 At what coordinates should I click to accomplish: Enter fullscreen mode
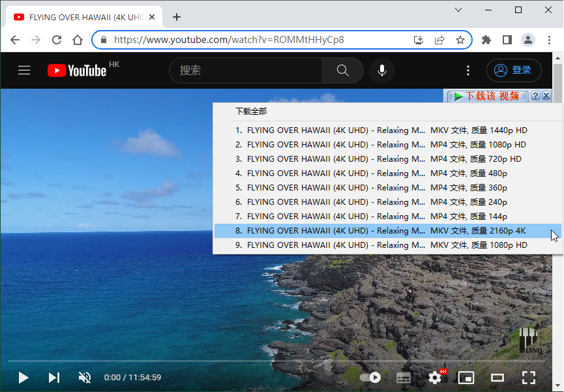(529, 378)
